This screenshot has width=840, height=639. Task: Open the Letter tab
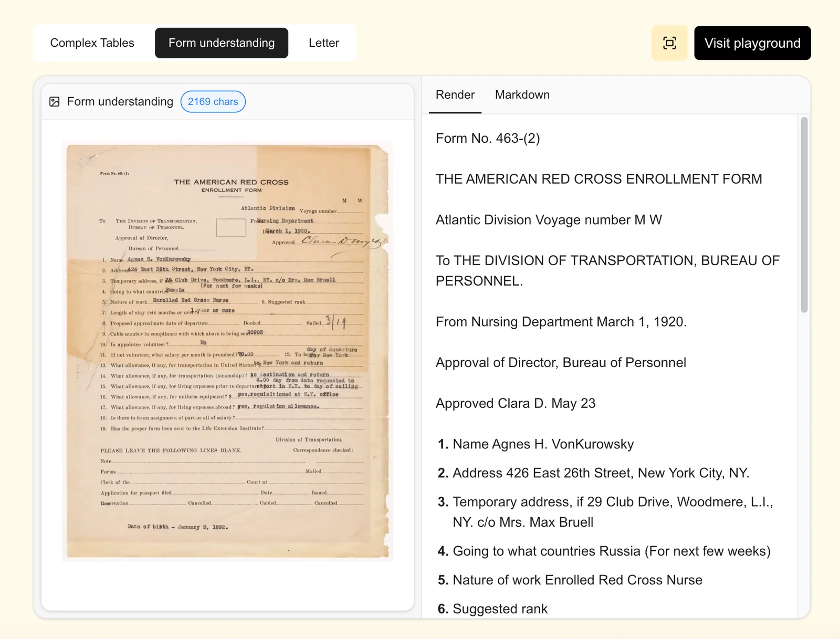coord(323,43)
